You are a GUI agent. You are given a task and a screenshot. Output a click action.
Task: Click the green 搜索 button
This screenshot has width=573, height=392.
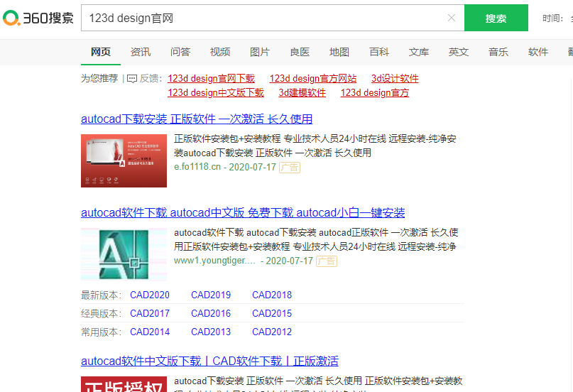[x=496, y=18]
